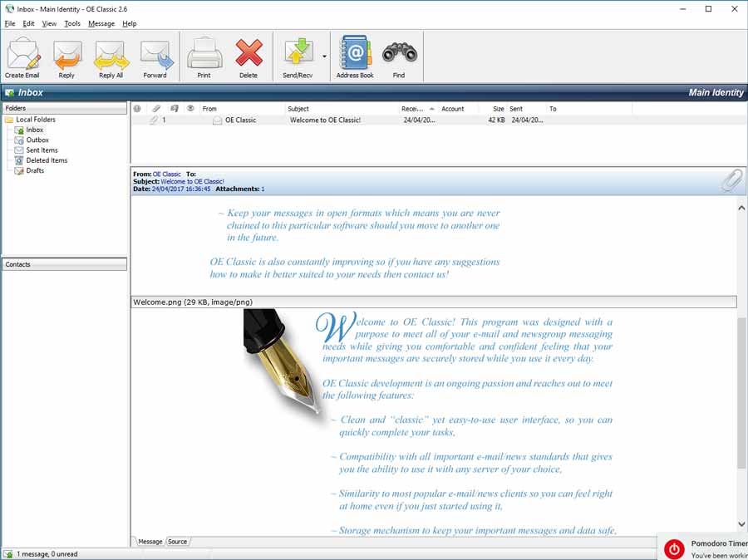Click the status bar mail icon
Screen dimensions: 748x560
pyautogui.click(x=8, y=554)
